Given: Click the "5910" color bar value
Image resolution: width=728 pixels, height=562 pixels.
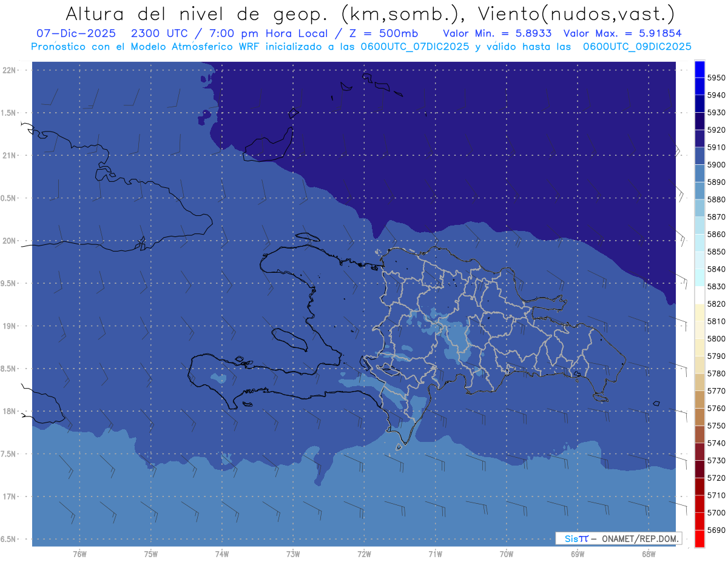Looking at the screenshot, I should click(716, 147).
